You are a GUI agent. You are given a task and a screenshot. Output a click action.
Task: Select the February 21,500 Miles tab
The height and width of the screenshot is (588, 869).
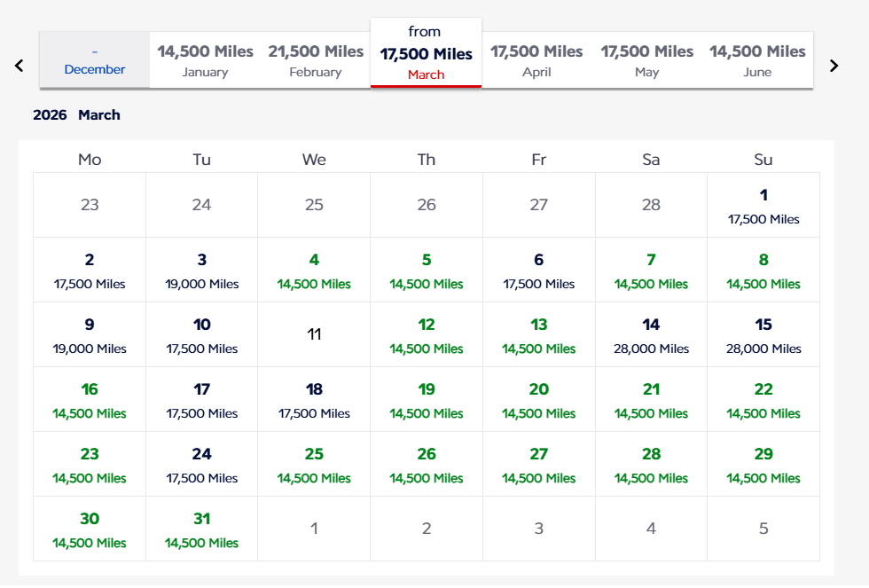point(315,59)
